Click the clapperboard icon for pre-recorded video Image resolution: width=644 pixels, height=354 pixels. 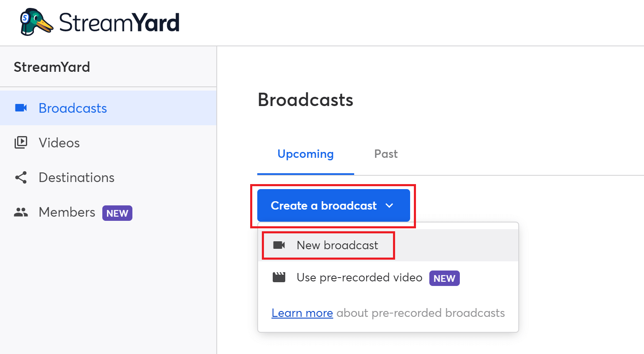coord(279,277)
